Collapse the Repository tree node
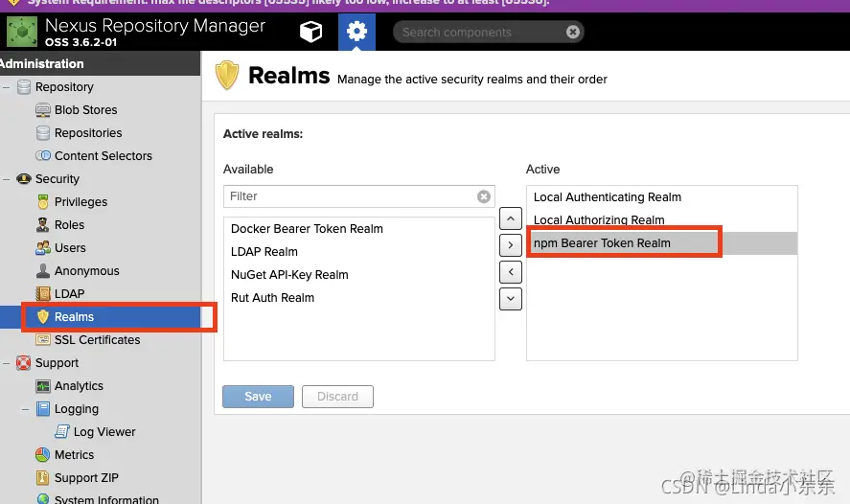850x504 pixels. point(7,87)
